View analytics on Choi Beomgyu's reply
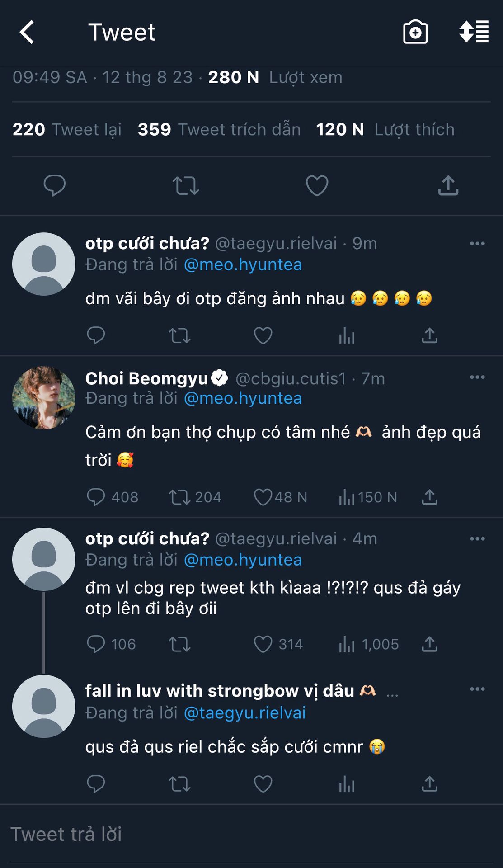Viewport: 503px width, 868px height. (347, 497)
